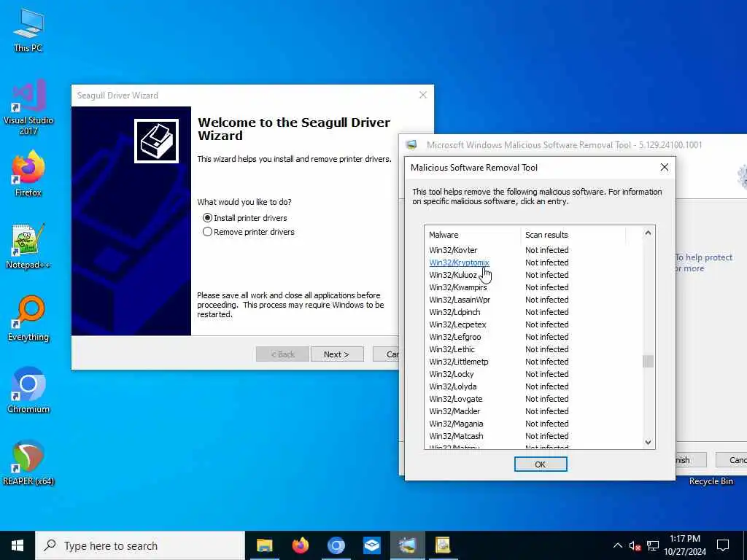Select the Win32/Lefgroo entry
This screenshot has width=747, height=560.
[455, 337]
